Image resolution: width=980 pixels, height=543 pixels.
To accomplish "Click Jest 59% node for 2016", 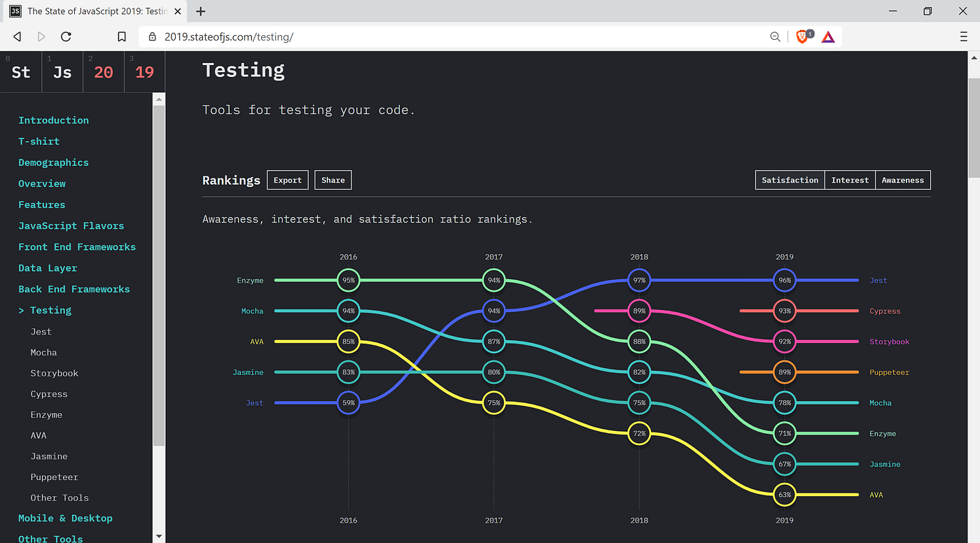I will click(x=348, y=403).
